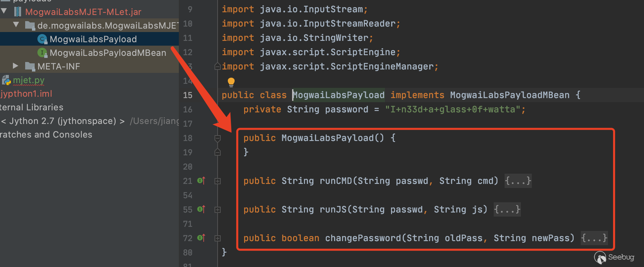Fold the MogwaiLabsPayload constructor on line 18

[x=218, y=138]
